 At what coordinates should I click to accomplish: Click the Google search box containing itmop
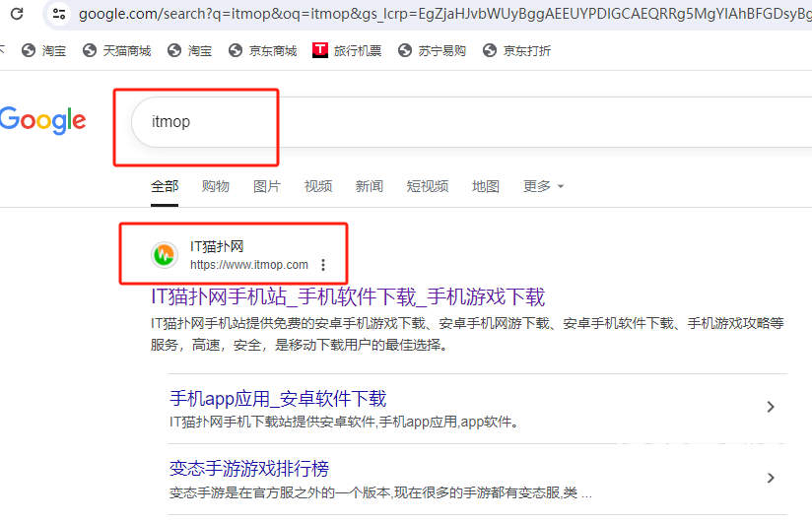pyautogui.click(x=443, y=122)
